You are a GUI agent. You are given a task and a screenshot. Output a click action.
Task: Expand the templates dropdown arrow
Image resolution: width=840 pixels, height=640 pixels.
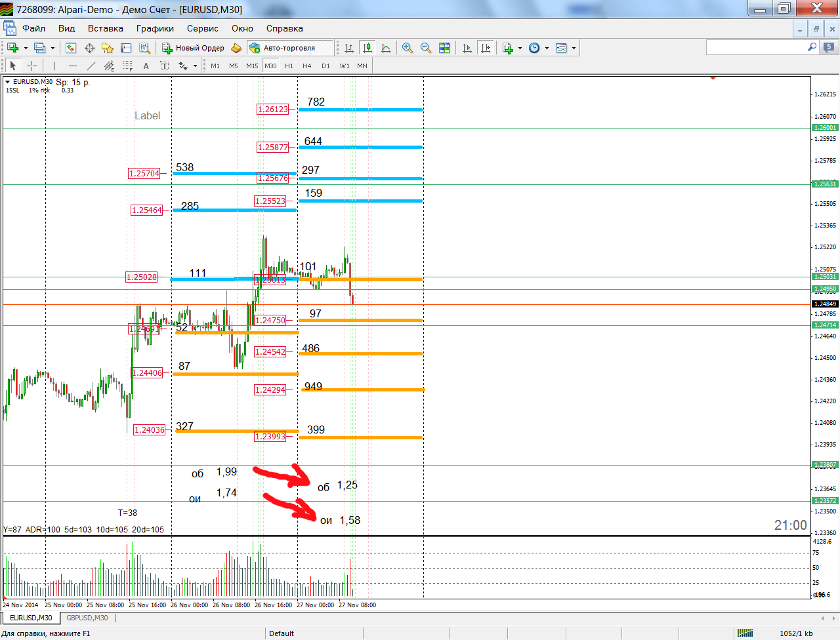(574, 48)
